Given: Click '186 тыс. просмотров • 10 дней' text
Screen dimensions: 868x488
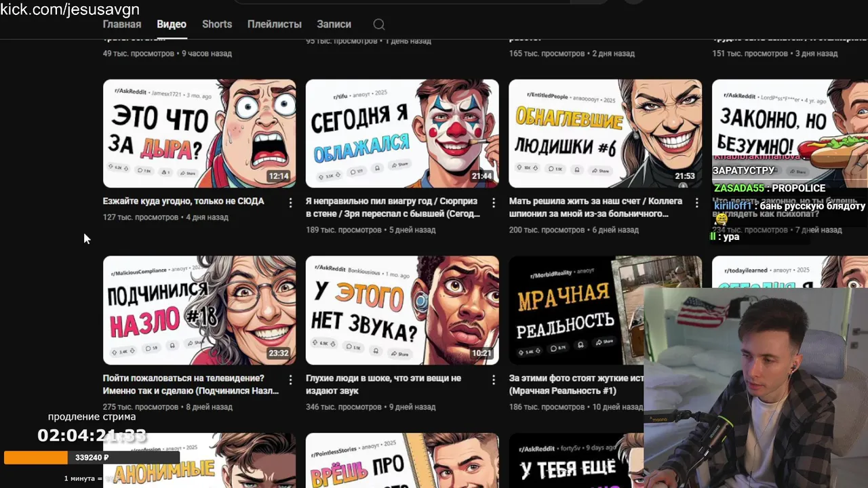Looking at the screenshot, I should click(576, 407).
